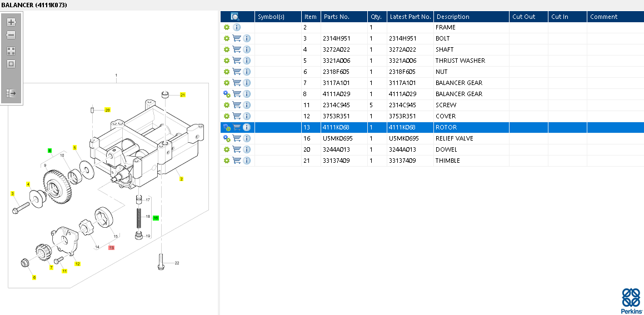Click the search icon in table header

coord(235,17)
